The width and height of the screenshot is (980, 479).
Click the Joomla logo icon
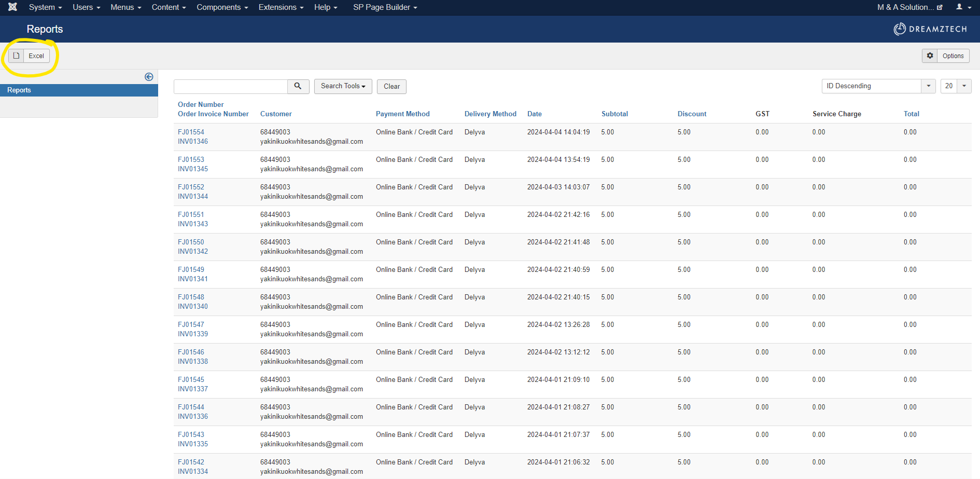13,7
